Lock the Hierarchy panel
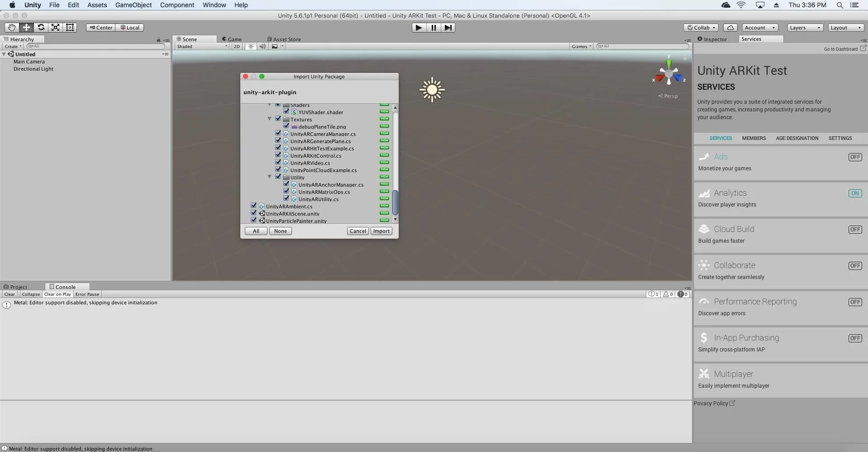Screen dimensions: 868x452 158,40
